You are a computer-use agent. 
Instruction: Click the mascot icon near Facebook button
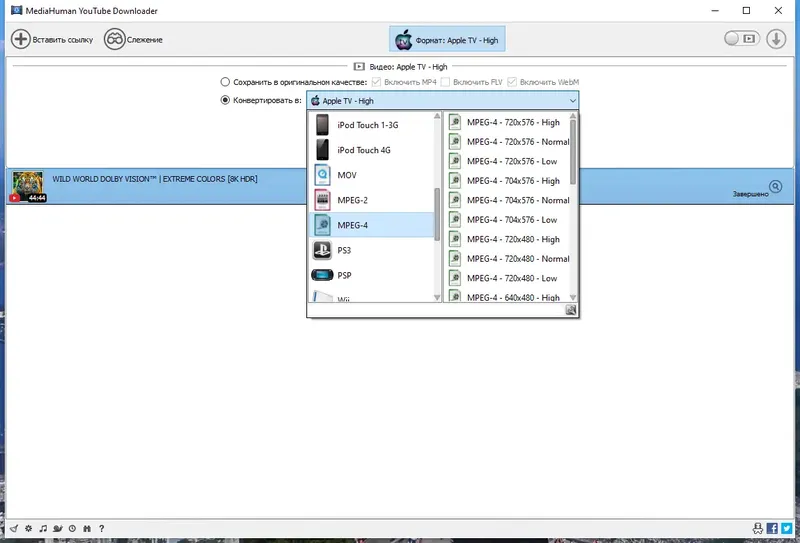click(758, 528)
